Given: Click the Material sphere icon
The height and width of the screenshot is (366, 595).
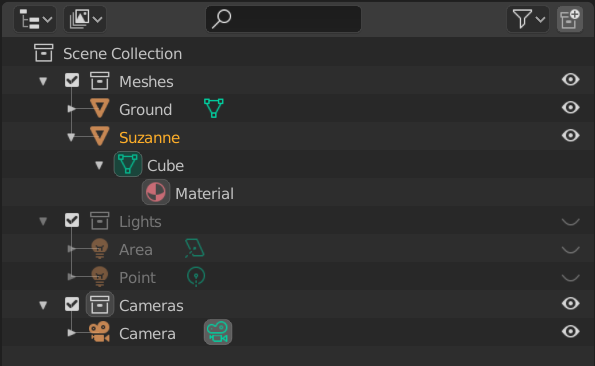Looking at the screenshot, I should (x=156, y=192).
